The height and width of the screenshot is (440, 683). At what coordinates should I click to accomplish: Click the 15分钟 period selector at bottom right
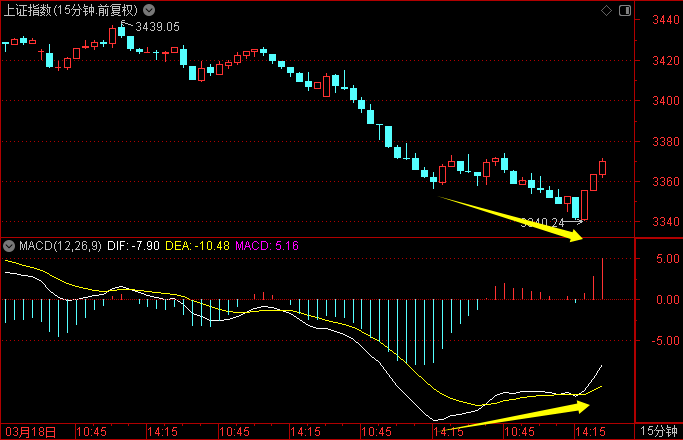click(659, 431)
